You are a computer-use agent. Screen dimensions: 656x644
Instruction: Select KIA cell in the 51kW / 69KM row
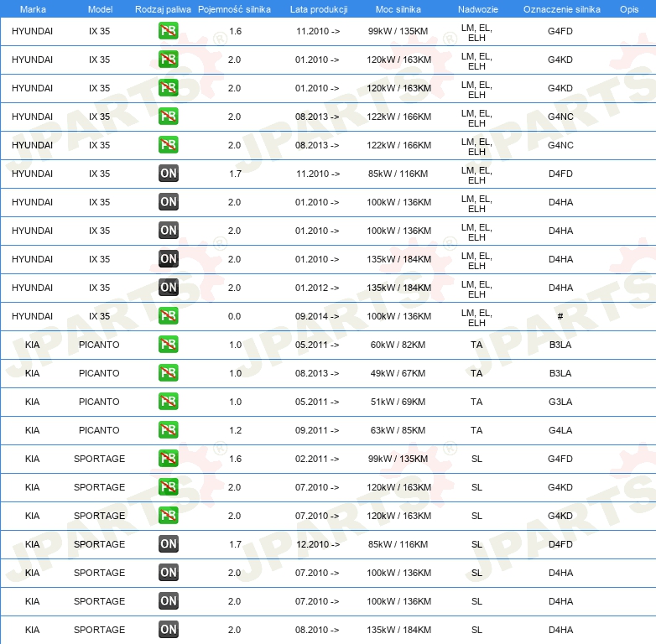click(x=32, y=402)
